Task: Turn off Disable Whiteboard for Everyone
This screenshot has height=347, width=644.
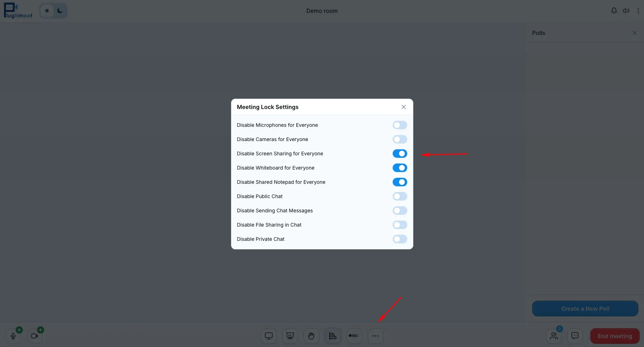Action: (399, 168)
